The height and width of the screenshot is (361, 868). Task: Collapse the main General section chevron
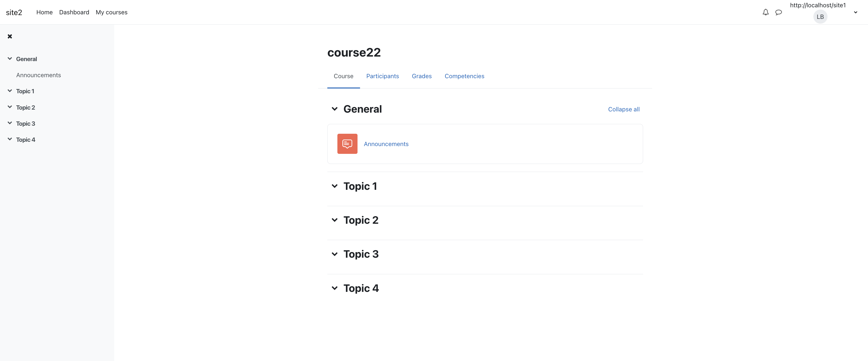point(334,109)
